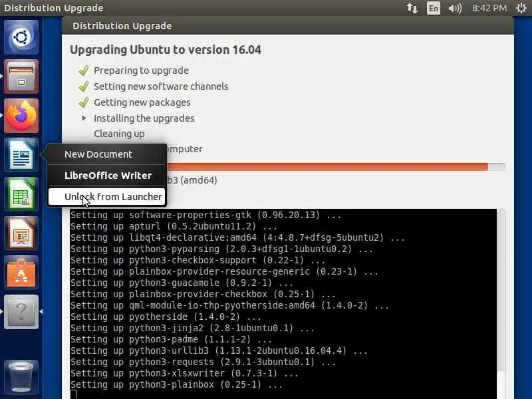Click the unknown question-mark launcher icon

21,312
